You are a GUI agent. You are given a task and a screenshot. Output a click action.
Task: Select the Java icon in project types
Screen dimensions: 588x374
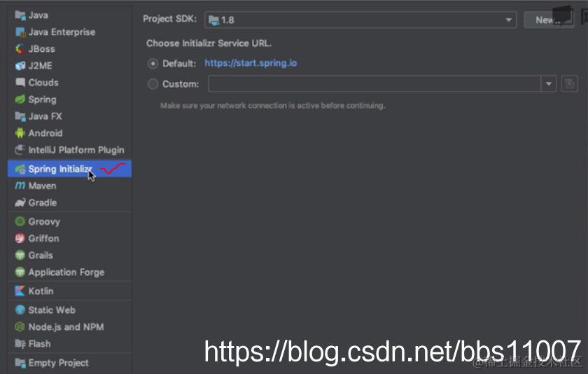point(20,15)
